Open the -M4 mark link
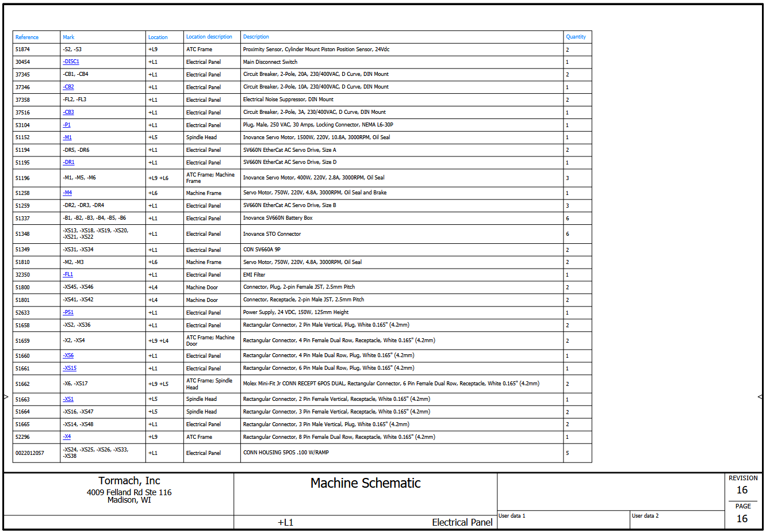 (67, 193)
